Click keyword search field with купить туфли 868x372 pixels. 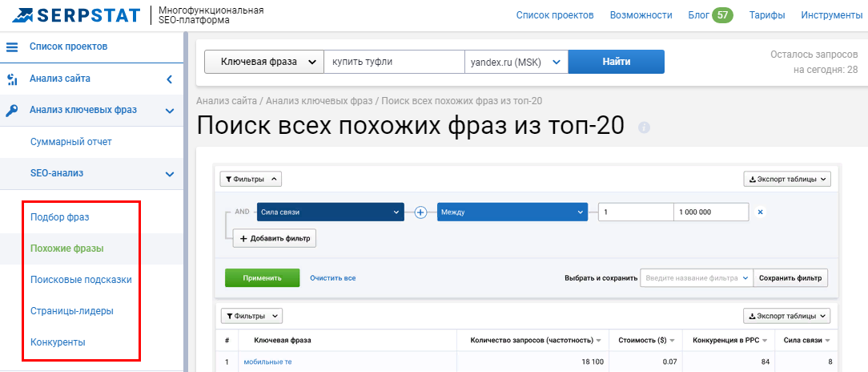coord(394,62)
